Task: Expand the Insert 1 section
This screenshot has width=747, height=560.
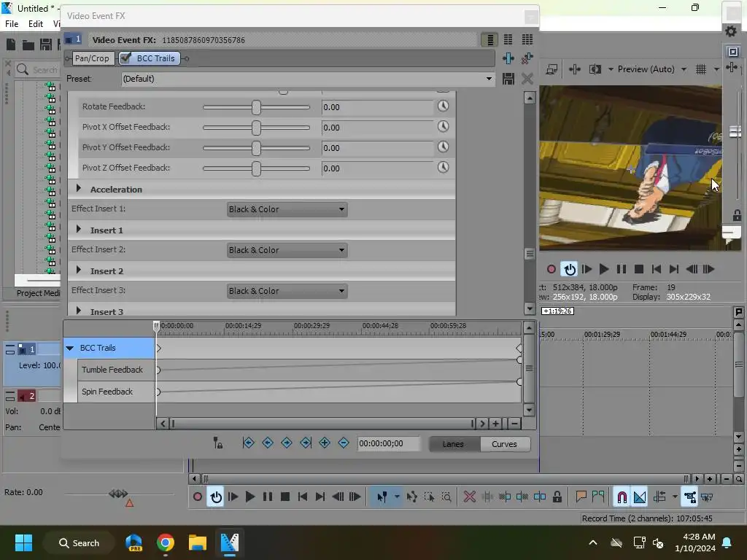Action: tap(79, 230)
